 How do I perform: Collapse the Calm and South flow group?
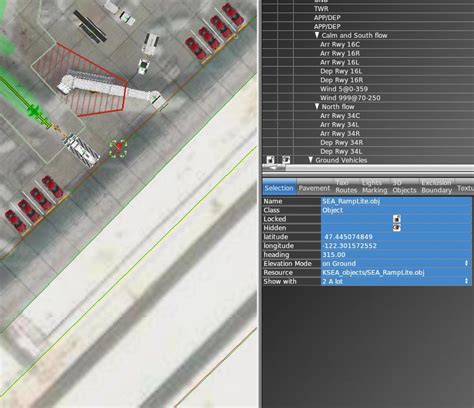[317, 35]
